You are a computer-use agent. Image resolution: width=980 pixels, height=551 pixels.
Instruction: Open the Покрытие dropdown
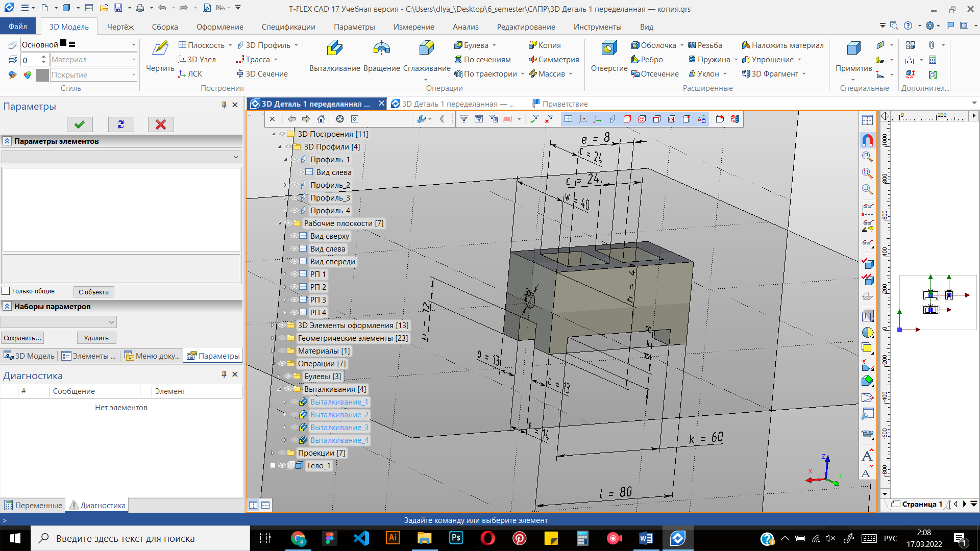click(134, 75)
